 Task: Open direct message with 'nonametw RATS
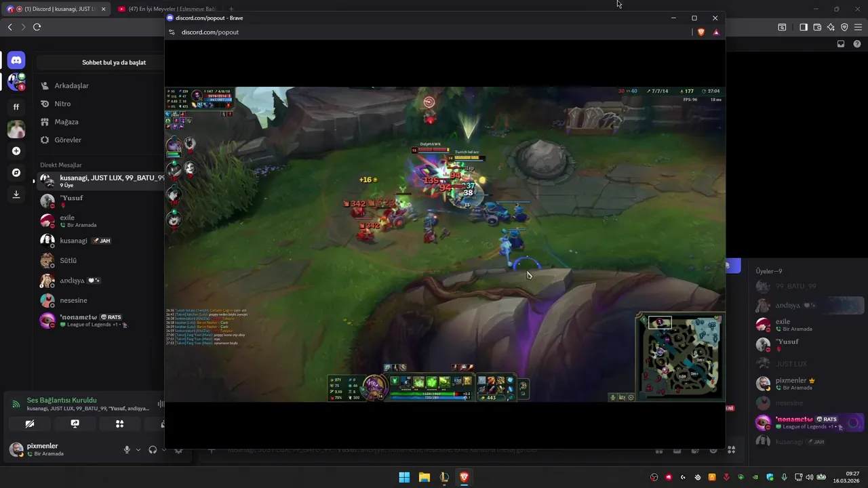(x=100, y=321)
